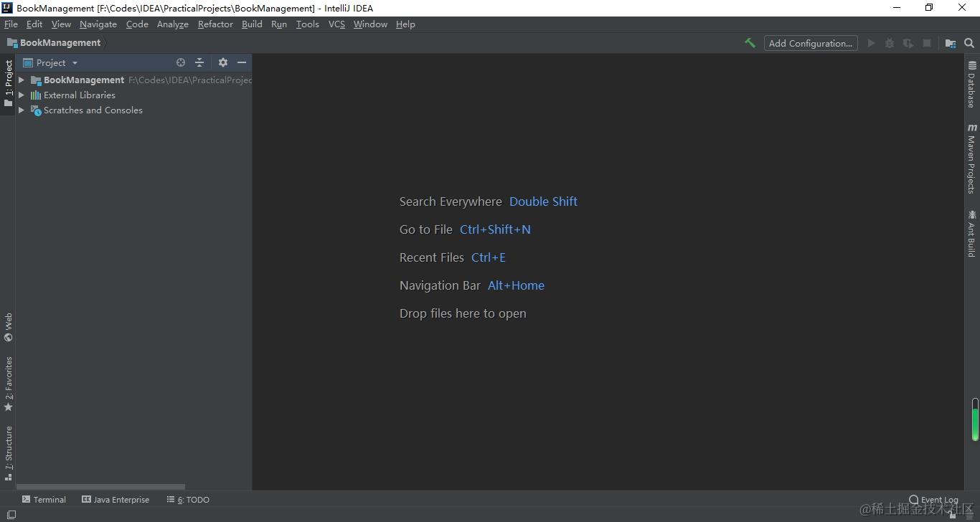Click the Project panel horizontal scrollbar

tap(101, 486)
